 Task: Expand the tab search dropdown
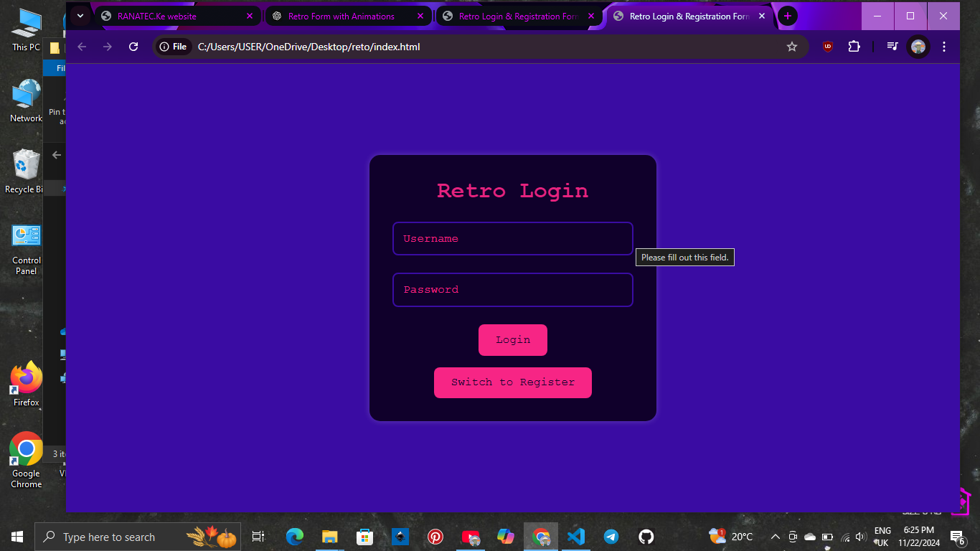[80, 16]
